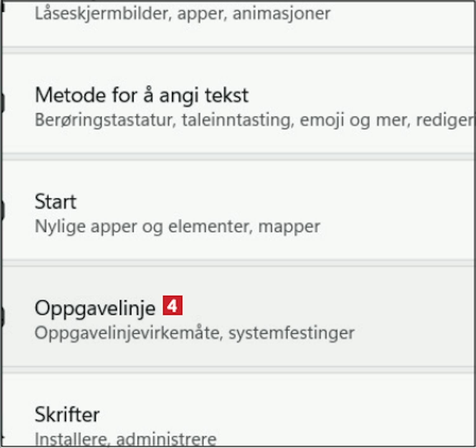The width and height of the screenshot is (476, 448).
Task: Click the Nylige apper og elementer description
Action: tap(177, 227)
